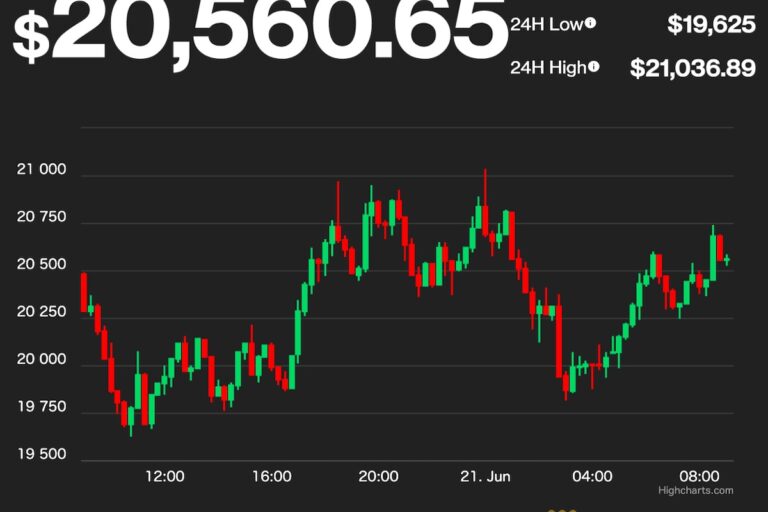This screenshot has width=768, height=512.
Task: Select the red candle with the highest wick near 21. Jun
Action: click(485, 203)
